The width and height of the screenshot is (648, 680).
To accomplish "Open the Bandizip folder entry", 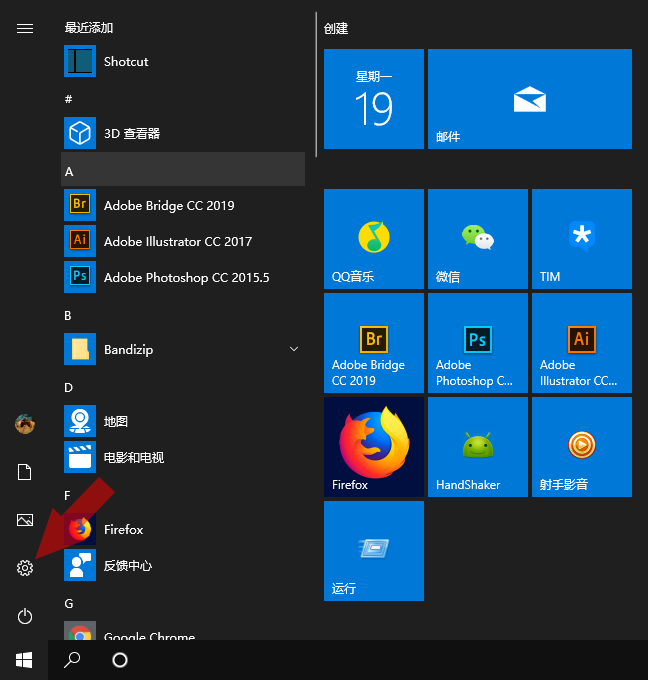I will click(x=183, y=349).
